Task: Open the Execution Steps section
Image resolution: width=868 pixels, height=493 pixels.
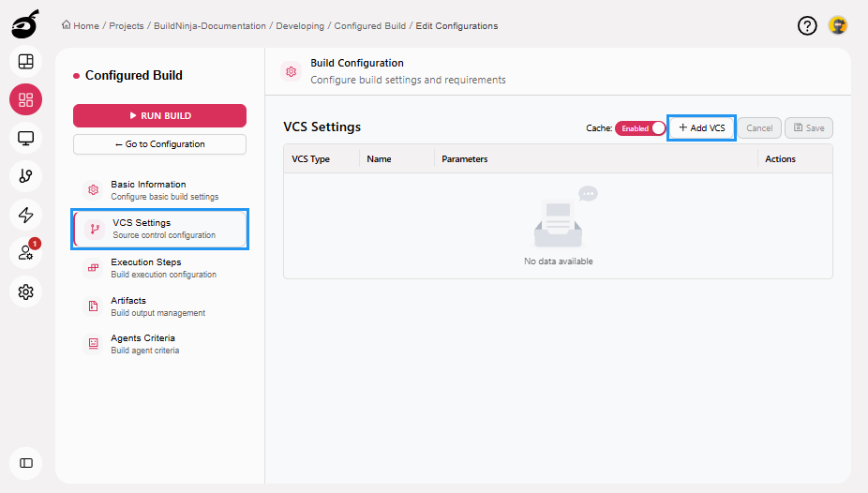Action: tap(159, 268)
